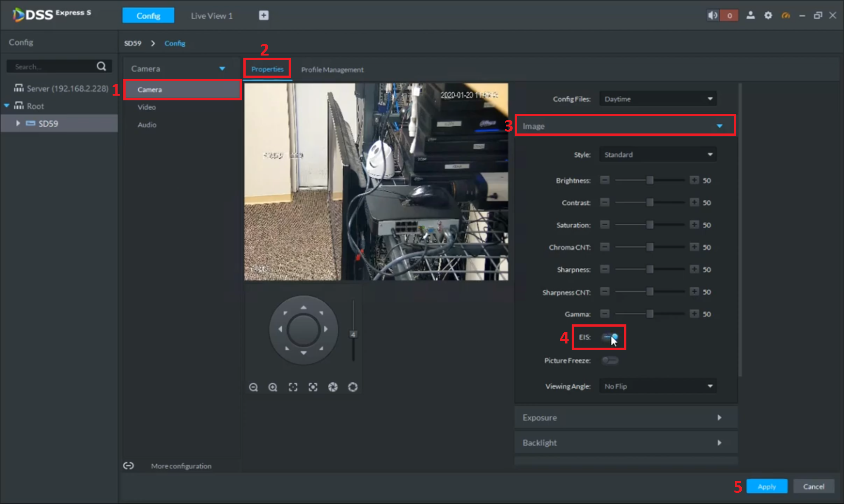Screen dimensions: 844x504
Task: Toggle the Picture Freeze switch
Action: point(610,360)
